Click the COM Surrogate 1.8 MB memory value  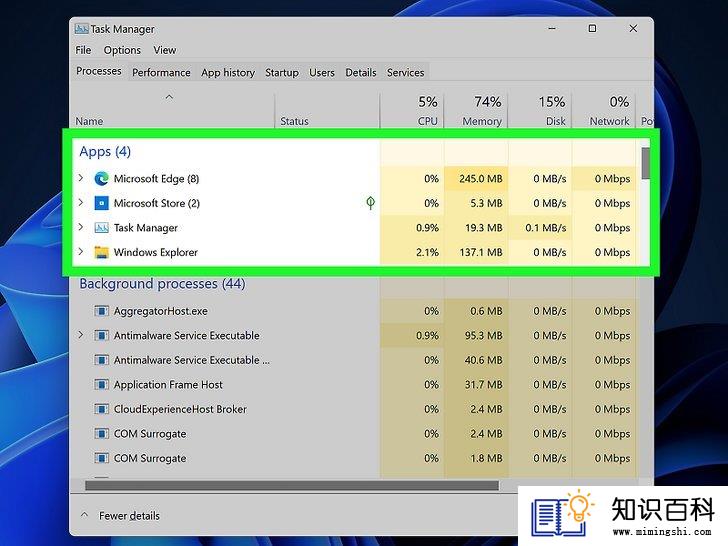pos(486,458)
